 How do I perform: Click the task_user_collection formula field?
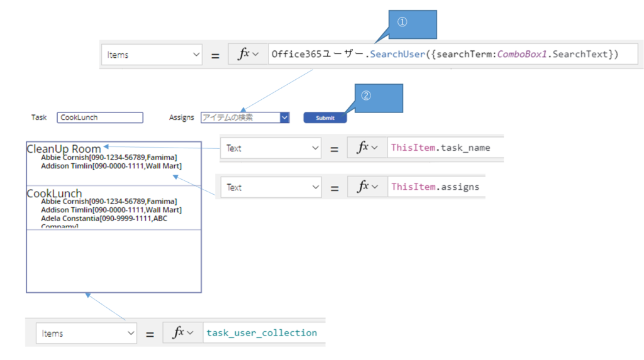(x=262, y=333)
